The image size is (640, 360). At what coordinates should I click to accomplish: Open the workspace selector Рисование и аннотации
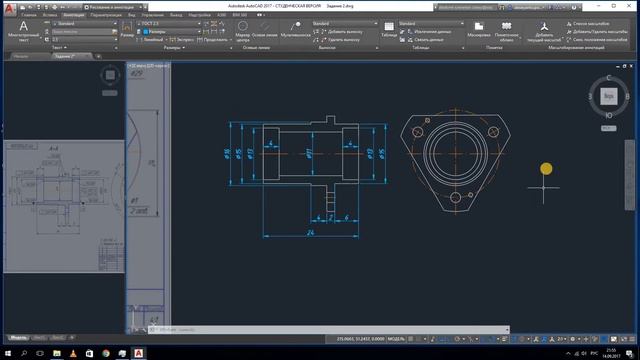click(x=114, y=7)
